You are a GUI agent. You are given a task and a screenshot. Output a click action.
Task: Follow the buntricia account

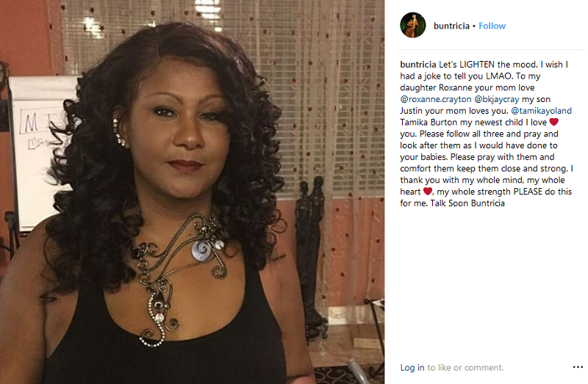point(492,26)
